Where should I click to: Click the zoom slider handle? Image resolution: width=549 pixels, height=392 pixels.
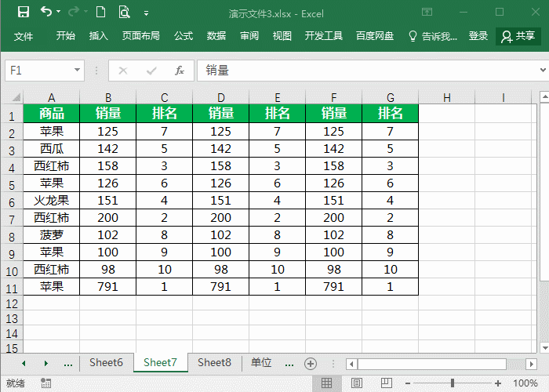(x=452, y=383)
